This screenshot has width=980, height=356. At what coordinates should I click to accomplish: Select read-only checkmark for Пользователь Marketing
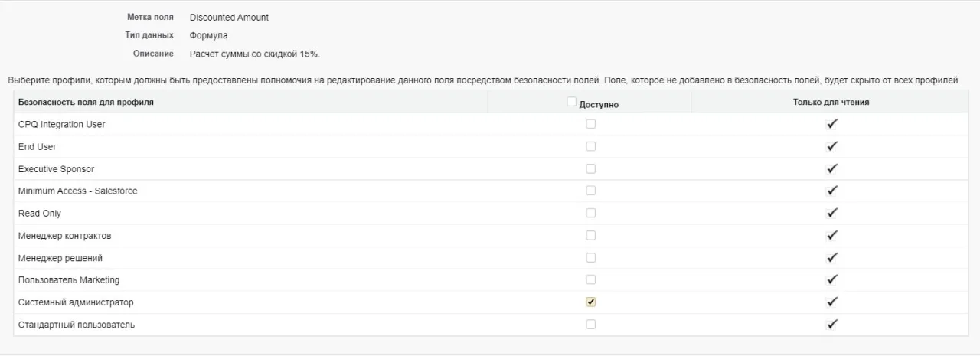(831, 279)
